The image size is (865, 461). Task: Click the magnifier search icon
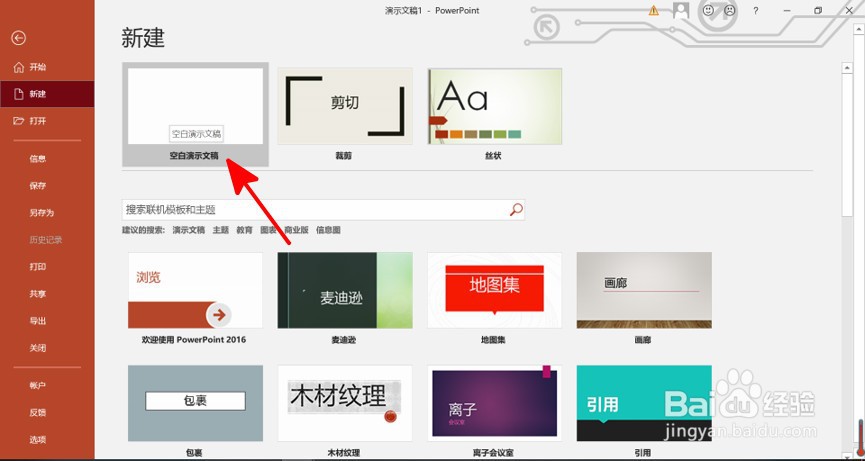[516, 210]
